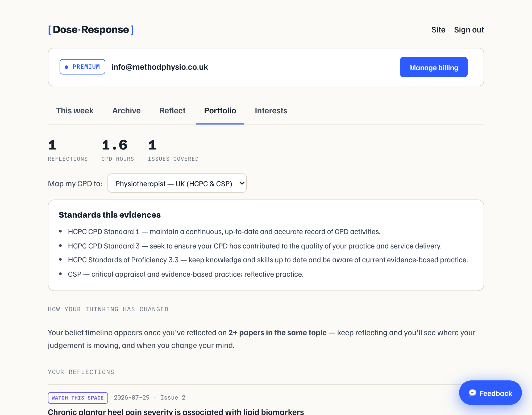Image resolution: width=532 pixels, height=415 pixels.
Task: Open the Interests tab
Action: [x=271, y=111]
